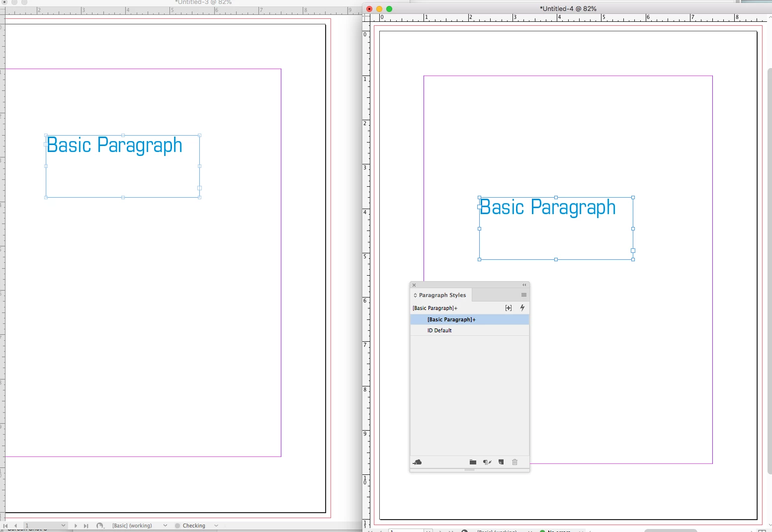Click ruler origin corner in Untitled-4
Viewport: 772px width, 532px height.
point(366,17)
